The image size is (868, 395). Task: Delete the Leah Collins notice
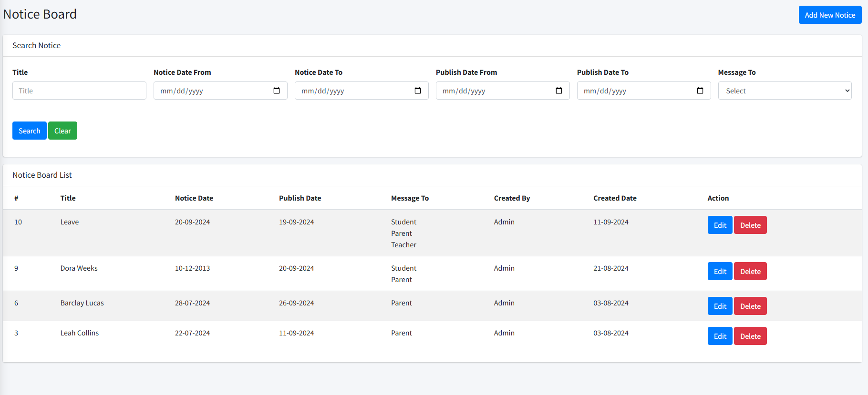click(750, 336)
